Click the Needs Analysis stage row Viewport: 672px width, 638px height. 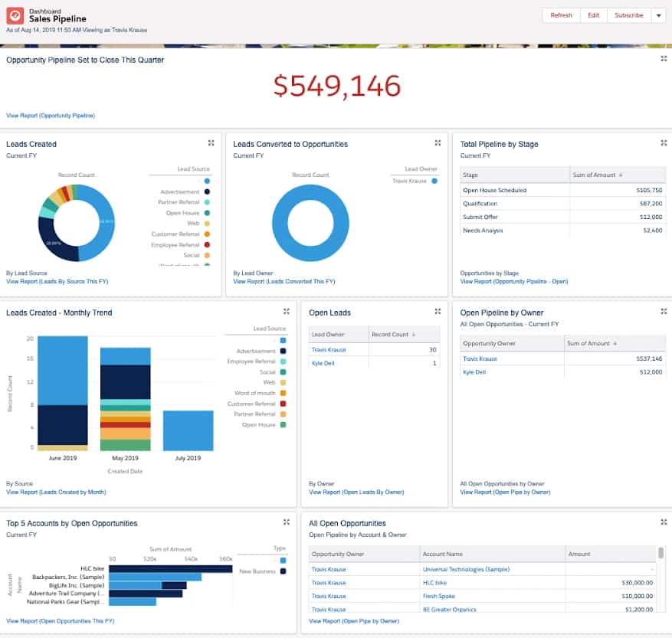click(x=562, y=231)
